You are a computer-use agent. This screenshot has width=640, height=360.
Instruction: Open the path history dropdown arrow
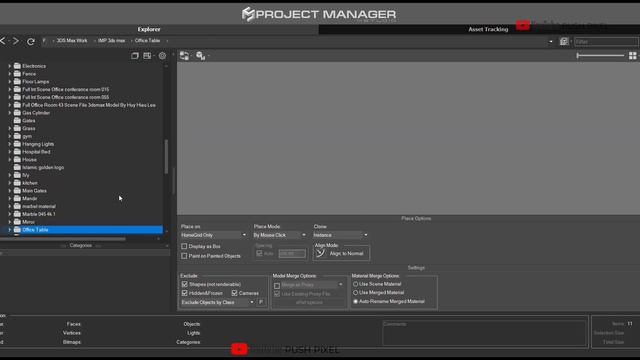[551, 42]
